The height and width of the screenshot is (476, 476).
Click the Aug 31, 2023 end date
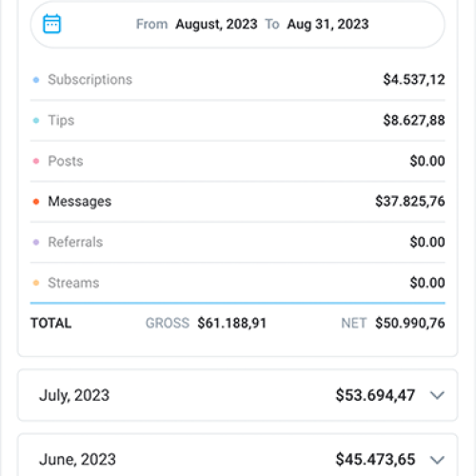pos(327,24)
